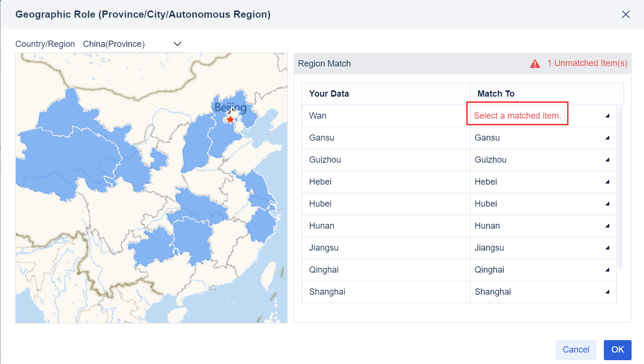Click the 'Match To' column header
This screenshot has width=644, height=364.
tap(495, 93)
